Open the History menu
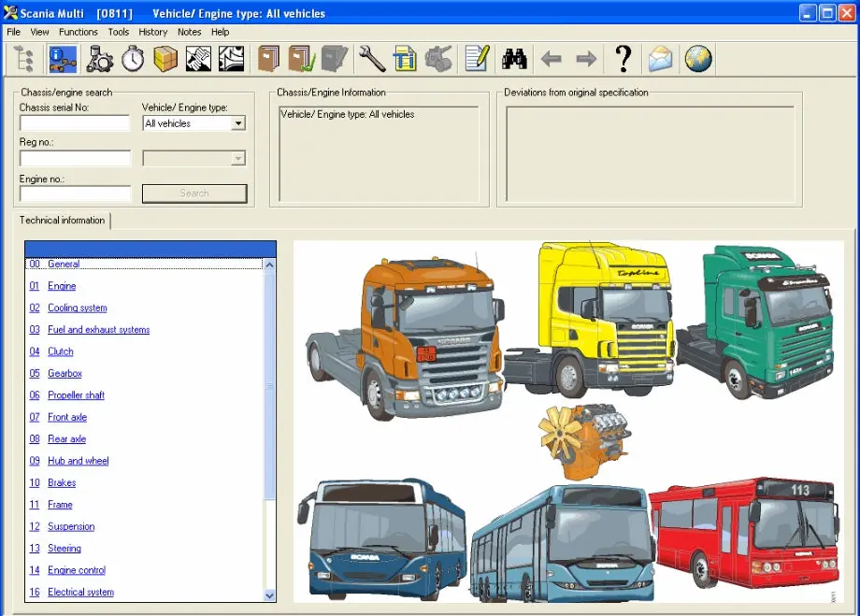The height and width of the screenshot is (616, 860). [x=153, y=32]
